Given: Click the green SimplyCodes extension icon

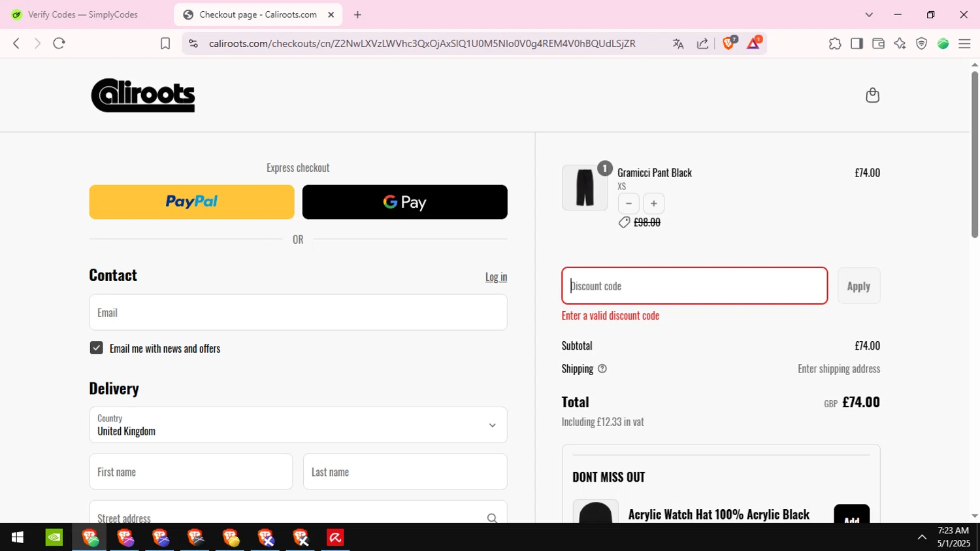Looking at the screenshot, I should [x=943, y=44].
